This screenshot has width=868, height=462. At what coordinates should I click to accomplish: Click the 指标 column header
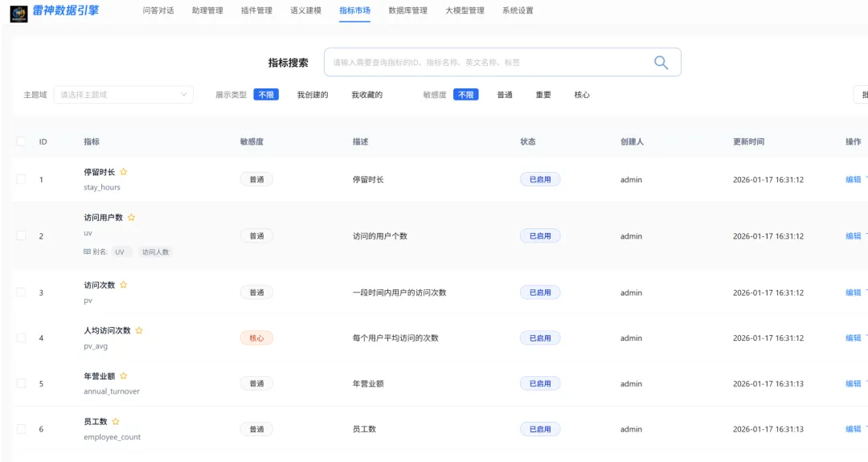point(92,141)
